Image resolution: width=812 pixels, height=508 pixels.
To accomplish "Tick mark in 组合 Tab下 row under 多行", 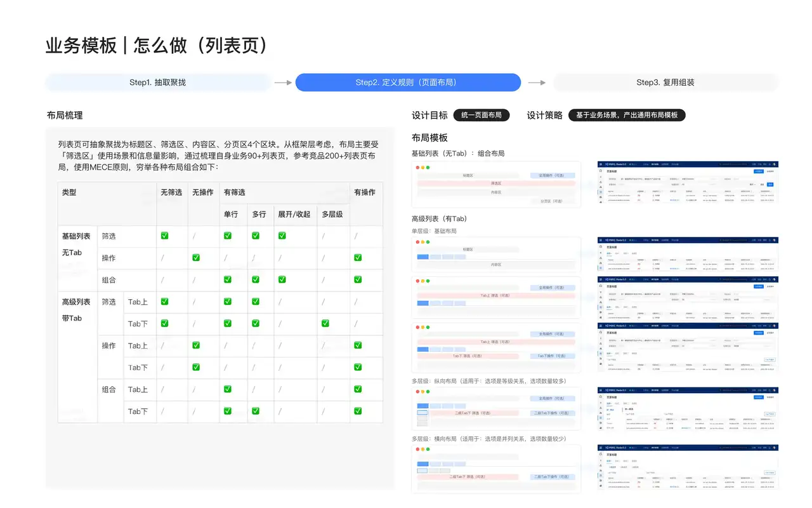I will point(256,411).
